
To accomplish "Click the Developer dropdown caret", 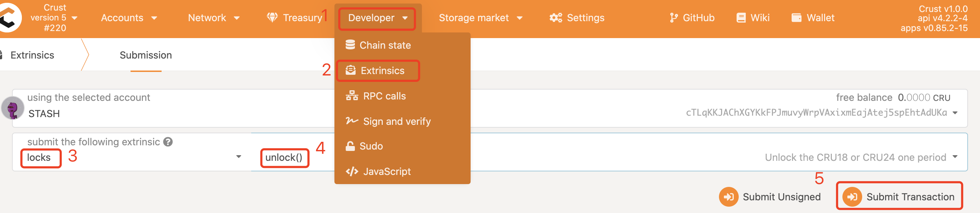I will point(405,18).
